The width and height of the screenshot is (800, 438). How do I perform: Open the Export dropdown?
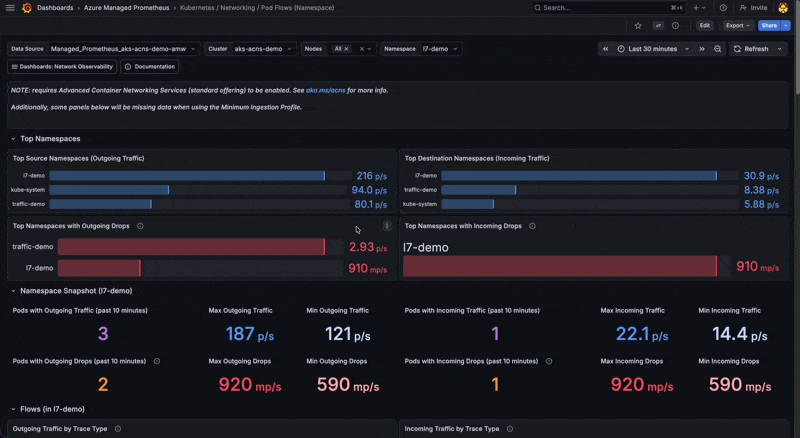738,26
